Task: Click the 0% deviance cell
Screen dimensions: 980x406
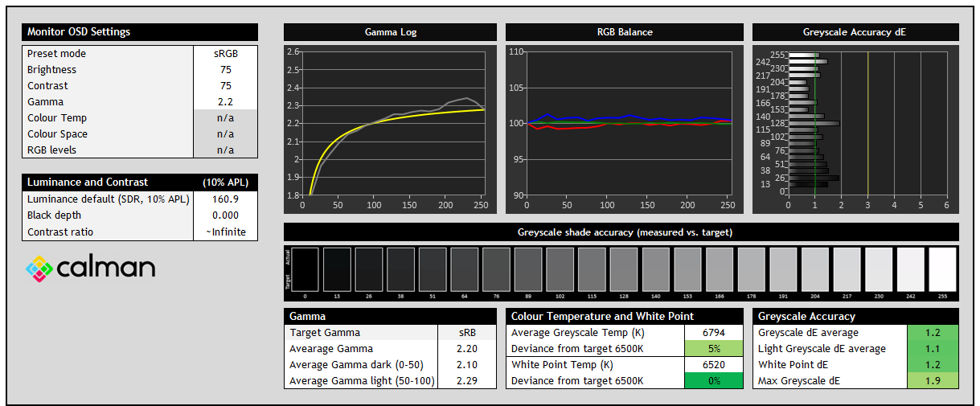Action: coord(714,381)
